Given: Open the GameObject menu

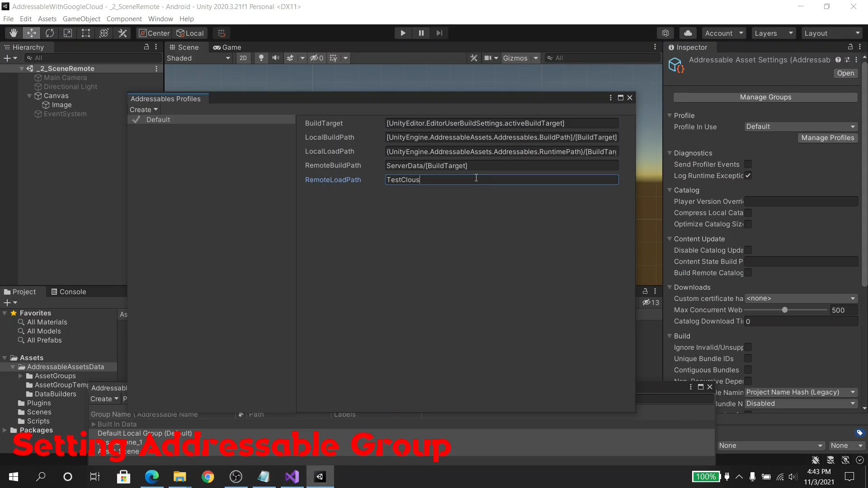Looking at the screenshot, I should 81,19.
